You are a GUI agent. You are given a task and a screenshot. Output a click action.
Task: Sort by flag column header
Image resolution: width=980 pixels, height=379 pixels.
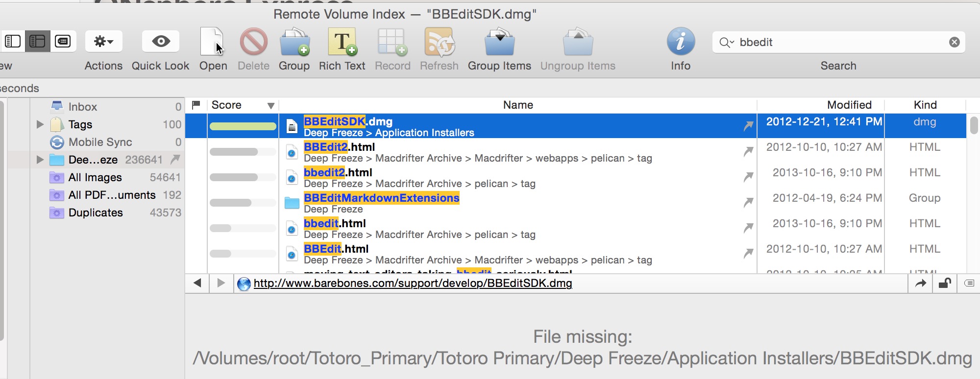click(x=196, y=105)
